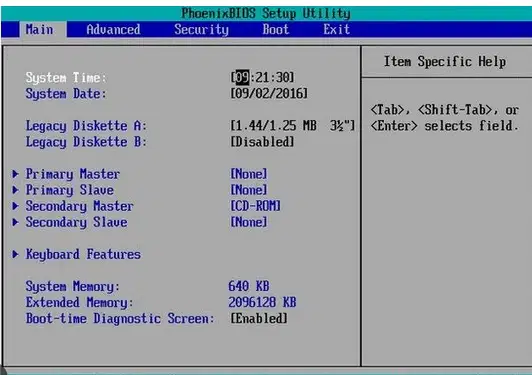The width and height of the screenshot is (532, 375).
Task: Open the Keyboard Features submenu
Action: click(83, 254)
